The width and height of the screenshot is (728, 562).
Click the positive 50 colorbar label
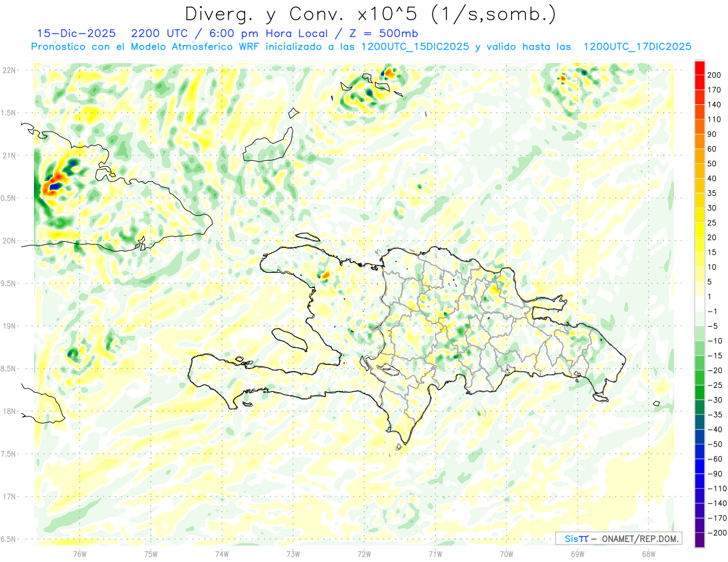pos(713,164)
